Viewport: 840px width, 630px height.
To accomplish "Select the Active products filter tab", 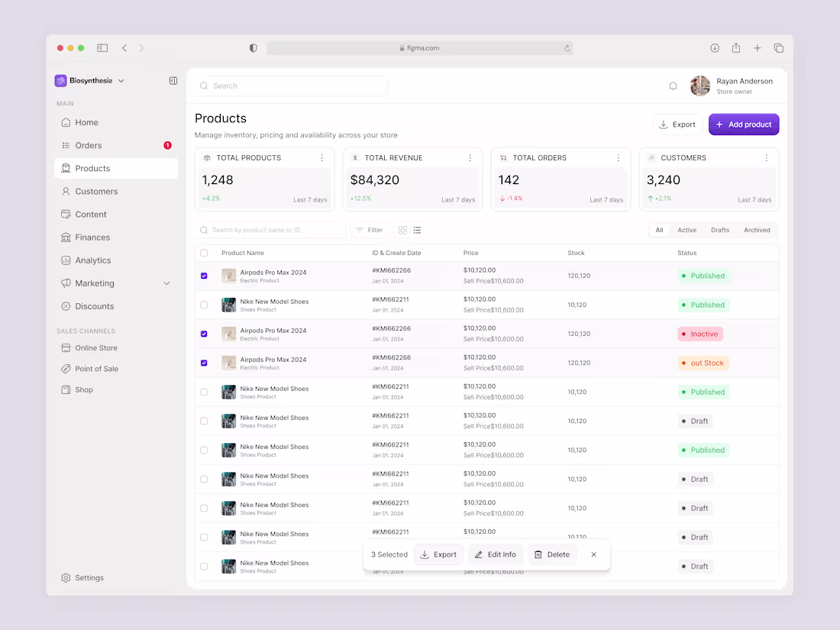I will tap(687, 230).
